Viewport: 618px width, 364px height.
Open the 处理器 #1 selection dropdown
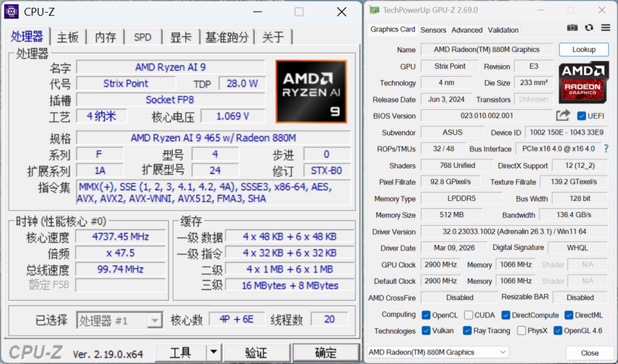click(x=119, y=321)
